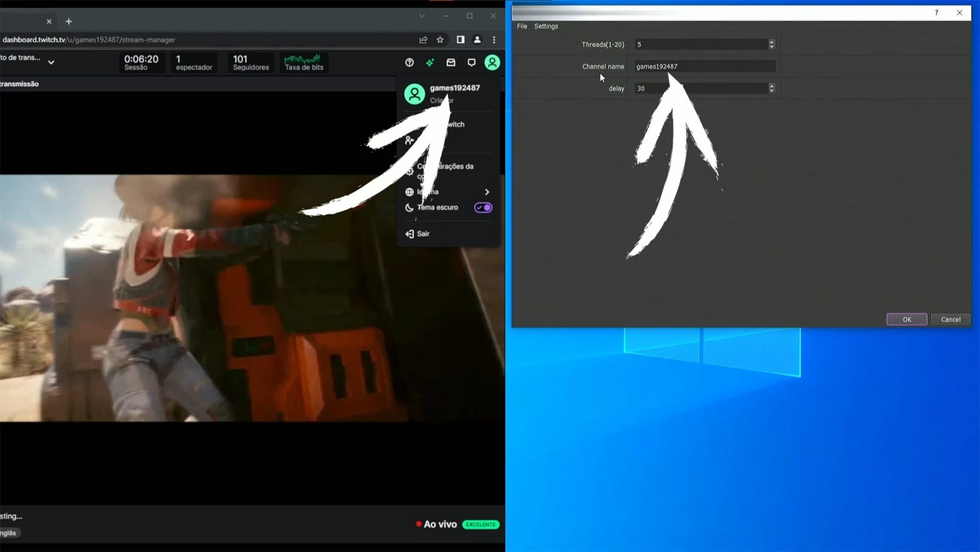Open Chrome's three-dot browser menu
980x552 pixels.
(x=493, y=40)
